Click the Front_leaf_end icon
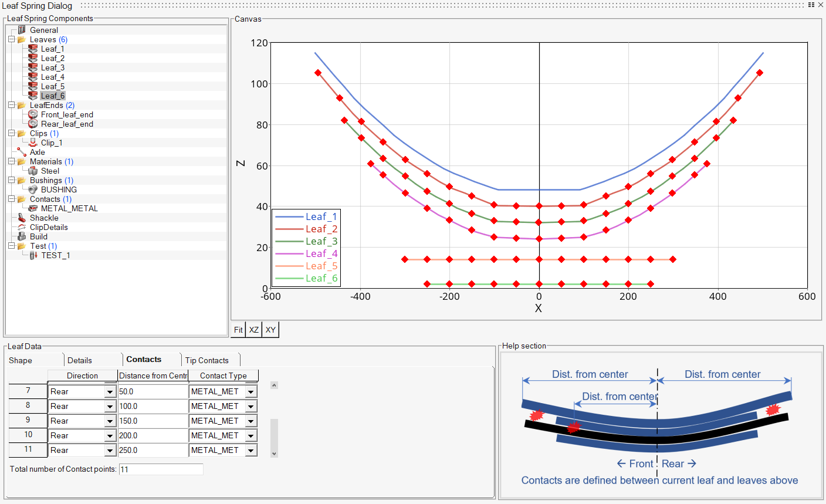Image resolution: width=826 pixels, height=504 pixels. click(33, 114)
